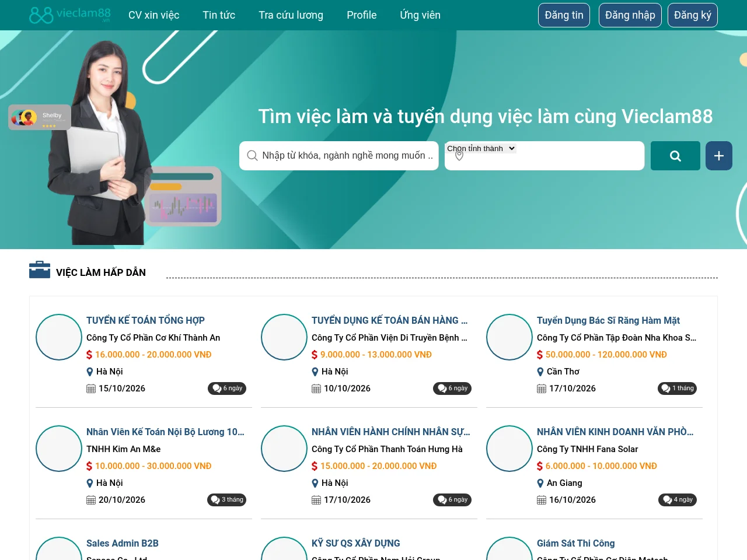
Task: Click company logo of Fana Solar
Action: coord(509,449)
